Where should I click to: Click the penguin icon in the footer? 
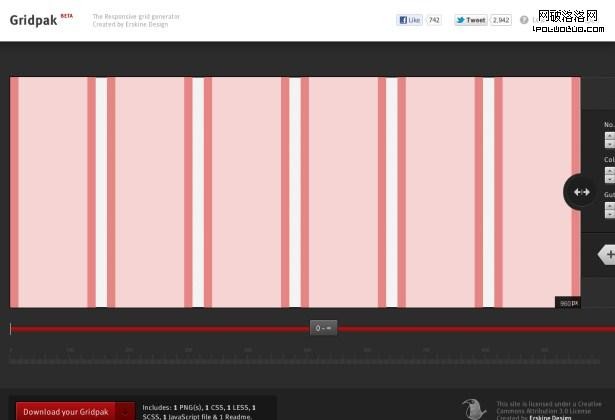(x=473, y=408)
